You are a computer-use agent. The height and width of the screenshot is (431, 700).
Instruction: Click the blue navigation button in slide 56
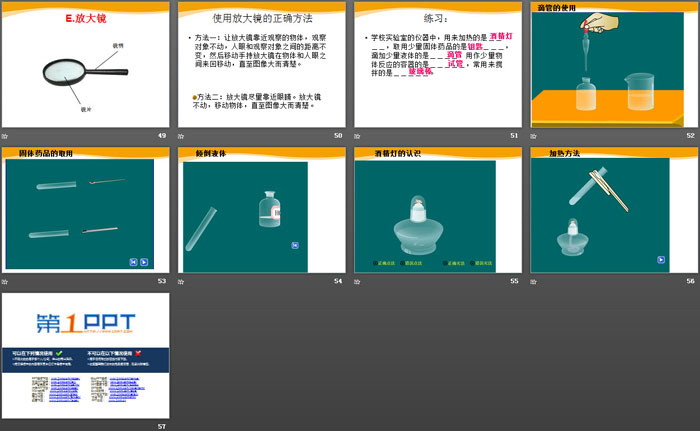click(x=661, y=259)
